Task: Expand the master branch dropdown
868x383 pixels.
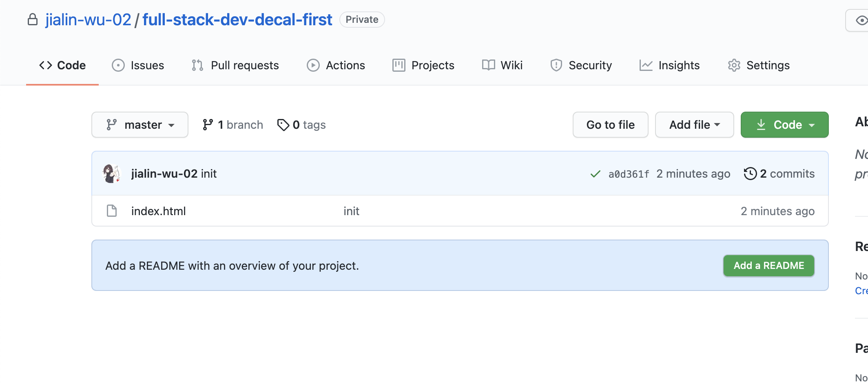Action: (140, 125)
